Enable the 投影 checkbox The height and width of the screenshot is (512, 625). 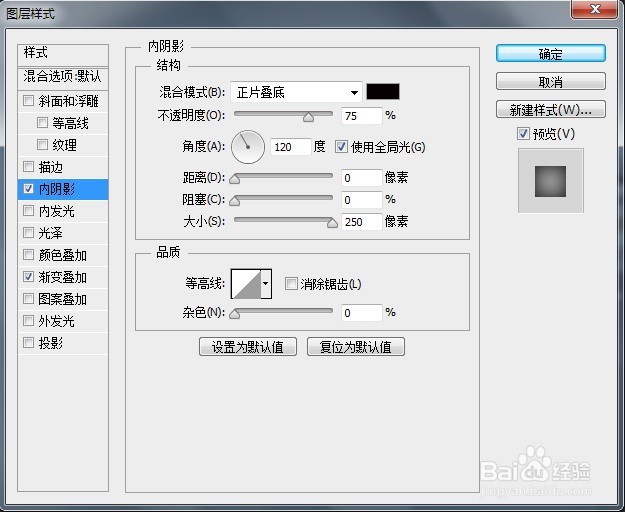point(28,342)
